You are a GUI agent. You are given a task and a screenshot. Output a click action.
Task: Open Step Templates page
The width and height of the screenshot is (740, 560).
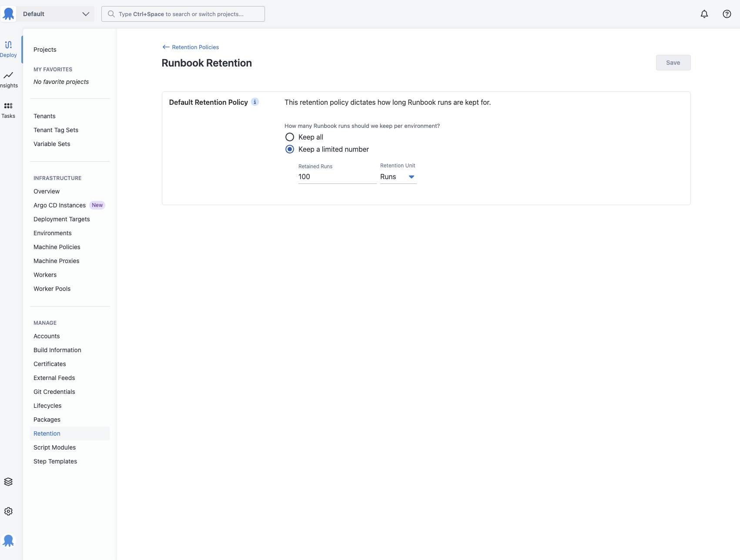click(55, 461)
